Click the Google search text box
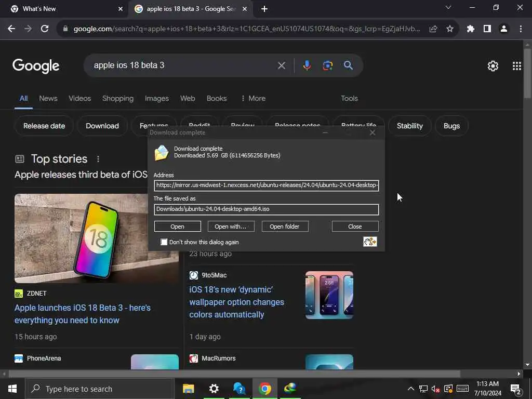This screenshot has height=399, width=532. [x=183, y=65]
